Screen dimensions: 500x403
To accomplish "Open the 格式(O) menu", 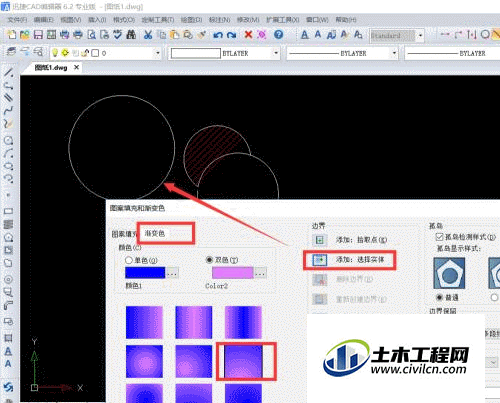I will click(124, 20).
